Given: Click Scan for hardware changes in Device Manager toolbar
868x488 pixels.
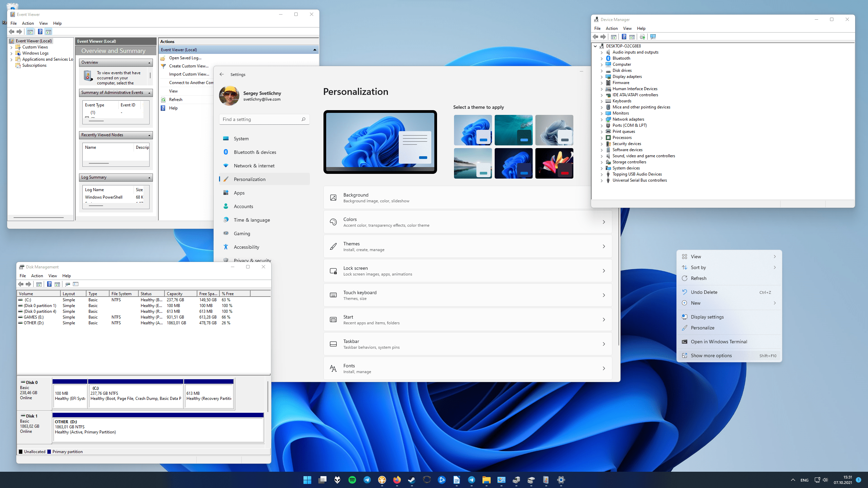Looking at the screenshot, I should [x=653, y=37].
